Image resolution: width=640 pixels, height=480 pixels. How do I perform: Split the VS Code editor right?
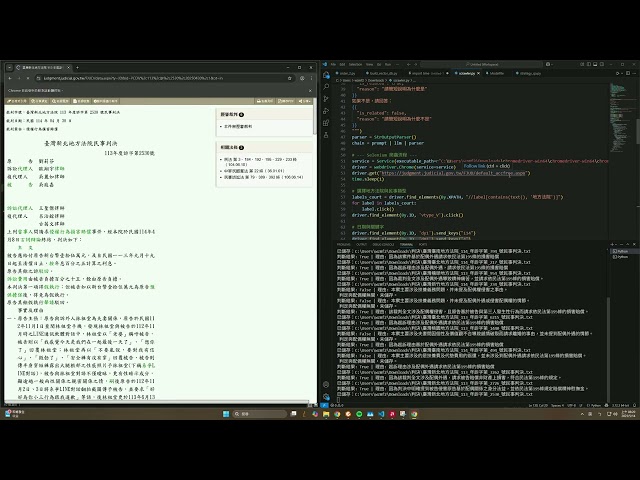[x=628, y=73]
